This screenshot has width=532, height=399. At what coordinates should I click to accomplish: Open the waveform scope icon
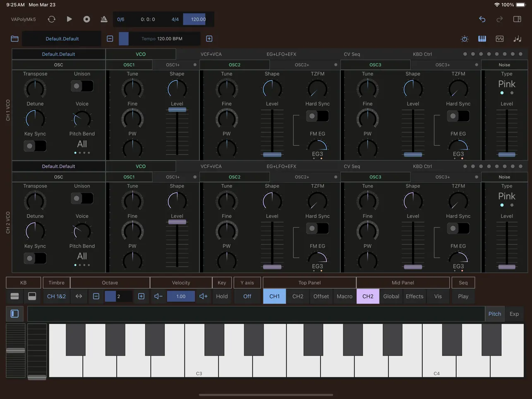pyautogui.click(x=500, y=38)
